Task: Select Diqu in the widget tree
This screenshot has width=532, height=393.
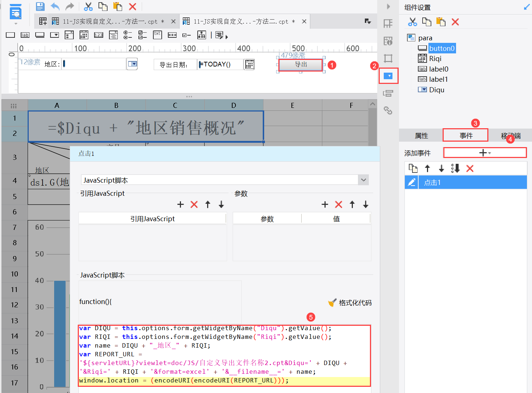Action: 436,90
